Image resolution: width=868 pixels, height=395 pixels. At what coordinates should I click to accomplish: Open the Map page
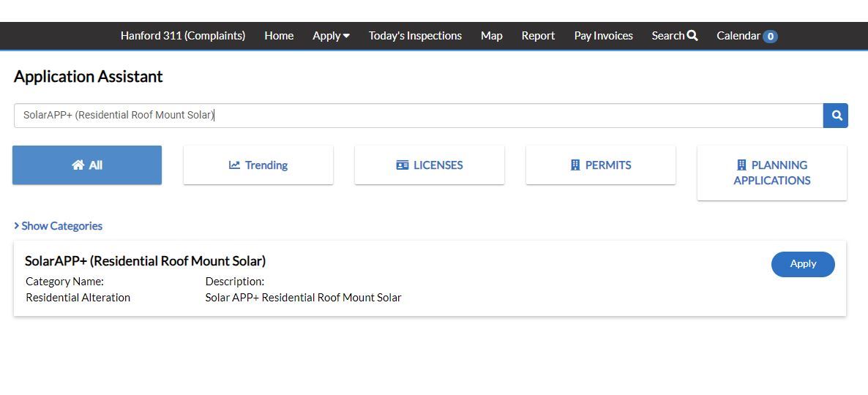[492, 36]
